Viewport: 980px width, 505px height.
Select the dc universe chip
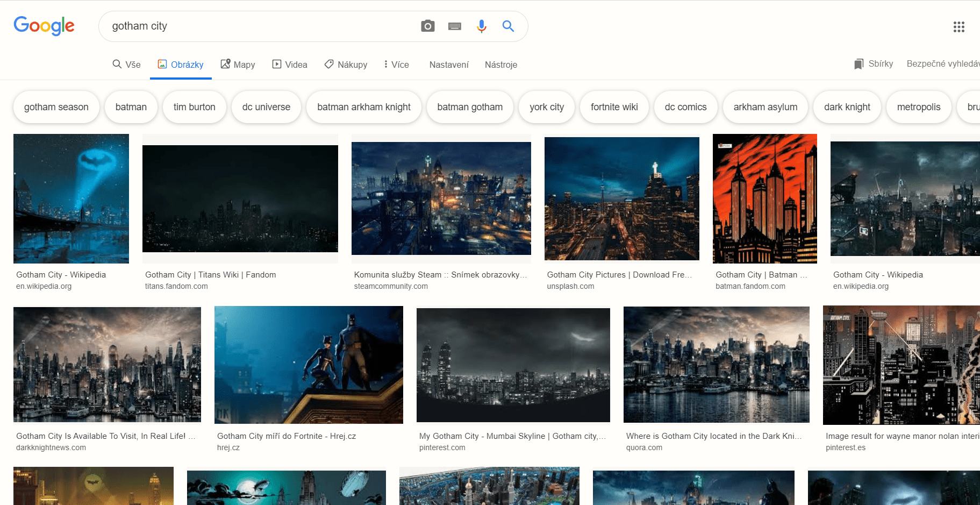click(266, 107)
